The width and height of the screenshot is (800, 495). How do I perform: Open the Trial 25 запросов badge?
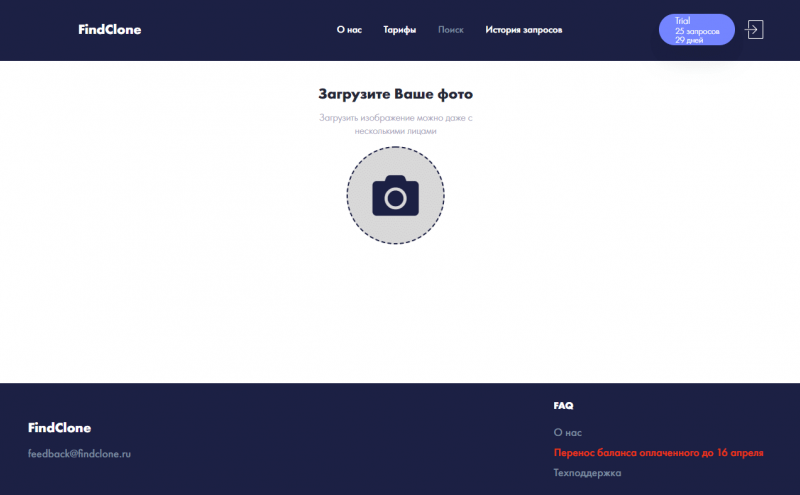coord(696,30)
